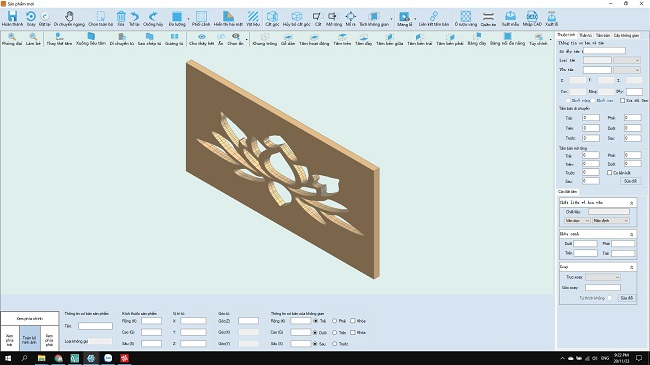This screenshot has height=365, width=650.
Task: Click the Phóng đại zoom-in magnifier
Action: pos(12,39)
